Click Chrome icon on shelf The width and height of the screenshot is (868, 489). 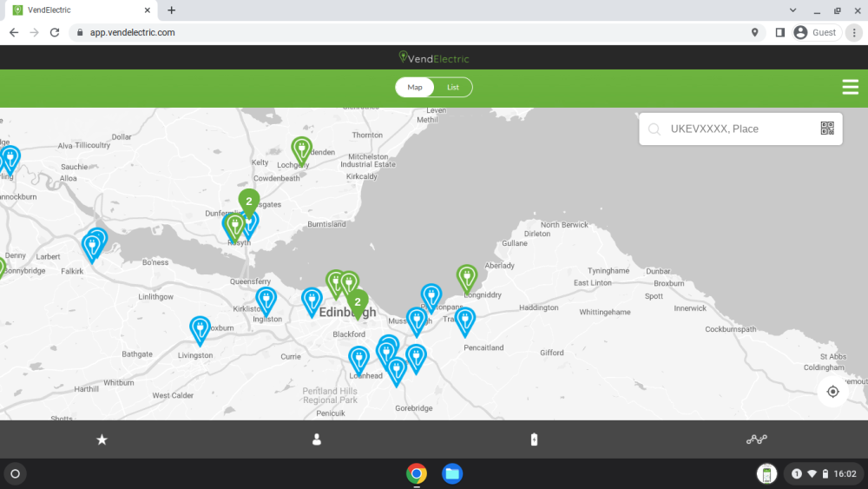tap(417, 473)
